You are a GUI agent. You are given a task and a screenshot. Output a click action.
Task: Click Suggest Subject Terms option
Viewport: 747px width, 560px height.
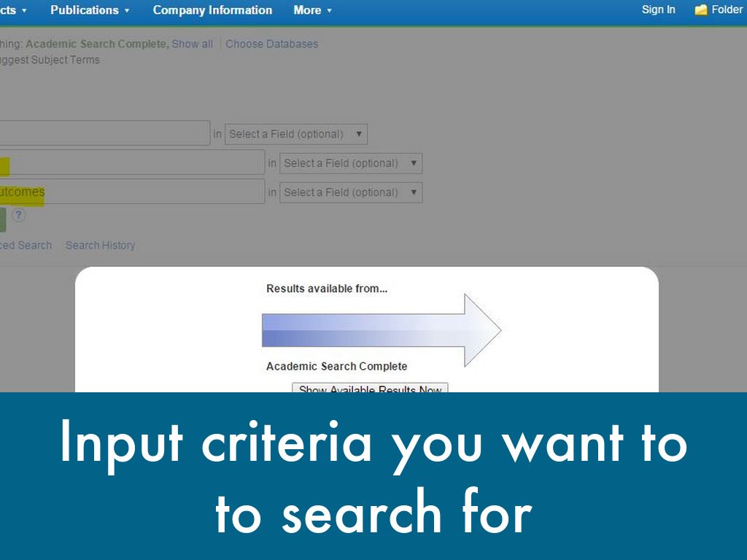(x=50, y=60)
